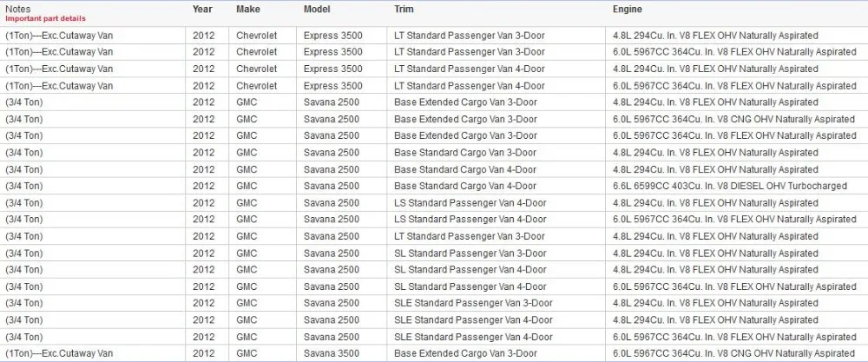The width and height of the screenshot is (868, 362).
Task: Select the first Base Standard Cargo Van 3-Door trim
Action: [465, 153]
